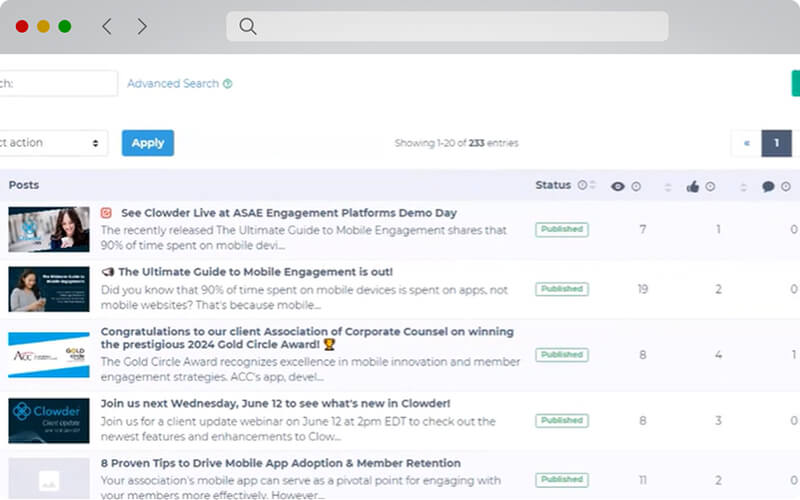800x500 pixels.
Task: Click Showing 1-20 of 233 entries text
Action: 457,143
